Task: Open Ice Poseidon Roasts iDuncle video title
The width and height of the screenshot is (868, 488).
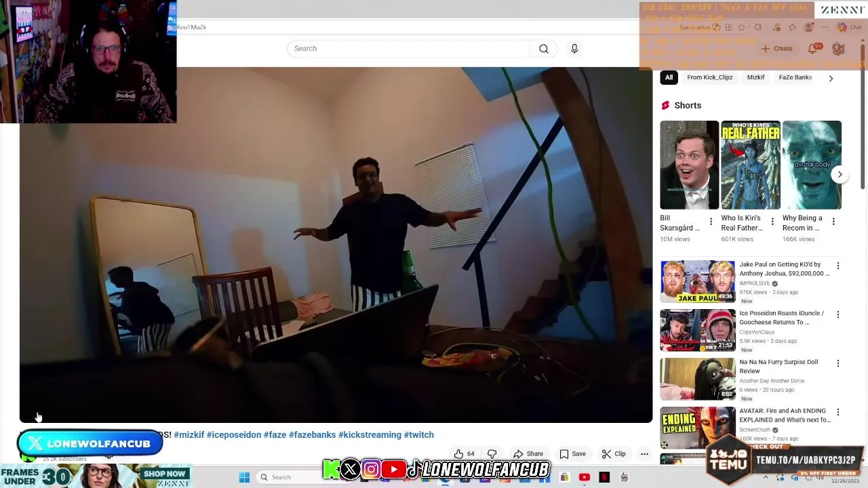Action: pyautogui.click(x=782, y=318)
